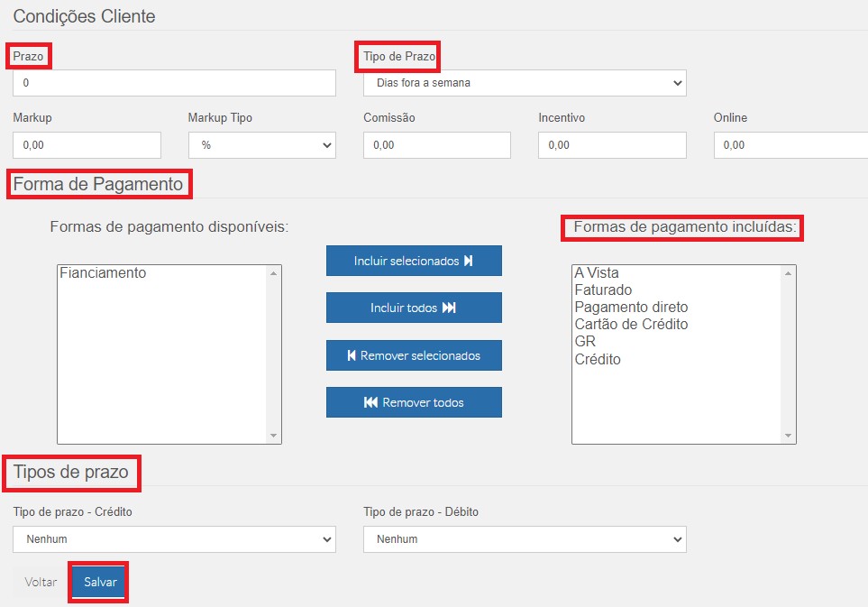
Task: Click the Incentivo input field
Action: click(612, 145)
